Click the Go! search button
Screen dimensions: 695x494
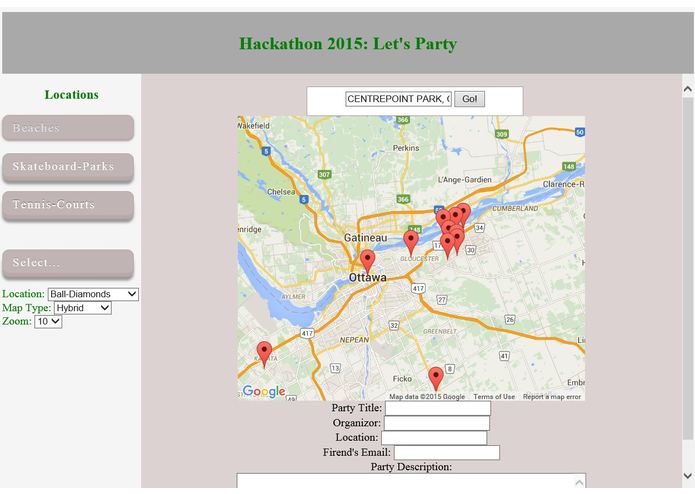[x=469, y=99]
